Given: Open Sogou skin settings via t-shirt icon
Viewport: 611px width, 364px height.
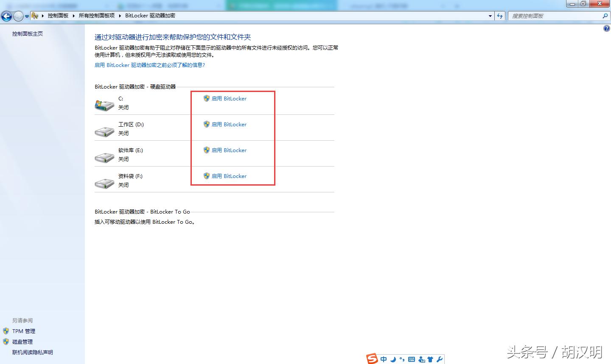Looking at the screenshot, I should point(430,359).
